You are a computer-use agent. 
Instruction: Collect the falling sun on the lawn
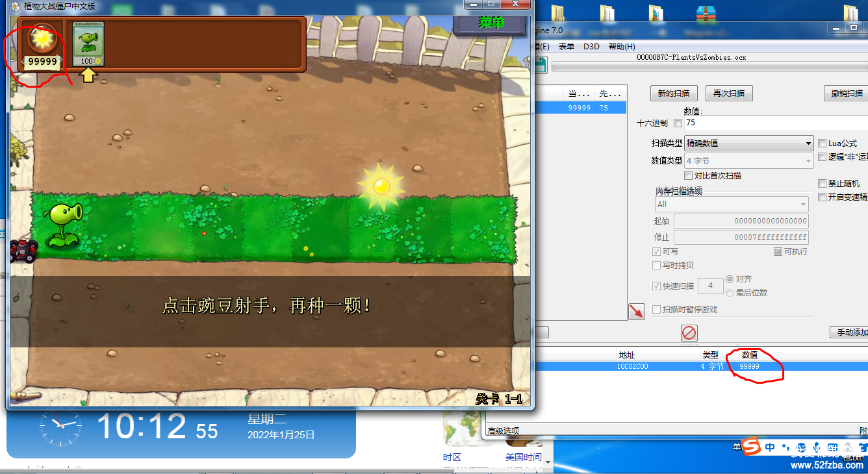click(381, 186)
